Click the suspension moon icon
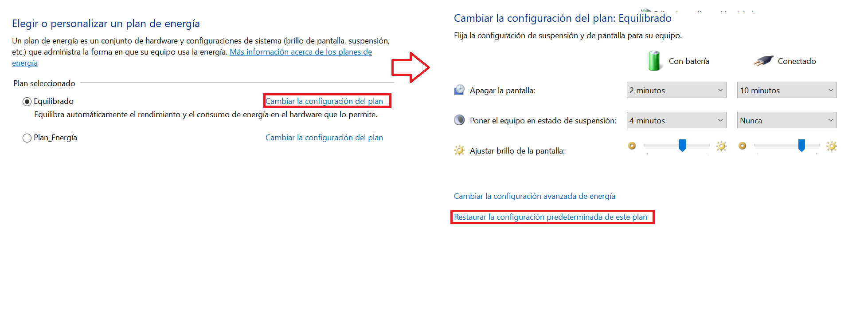868x320 pixels. tap(459, 120)
